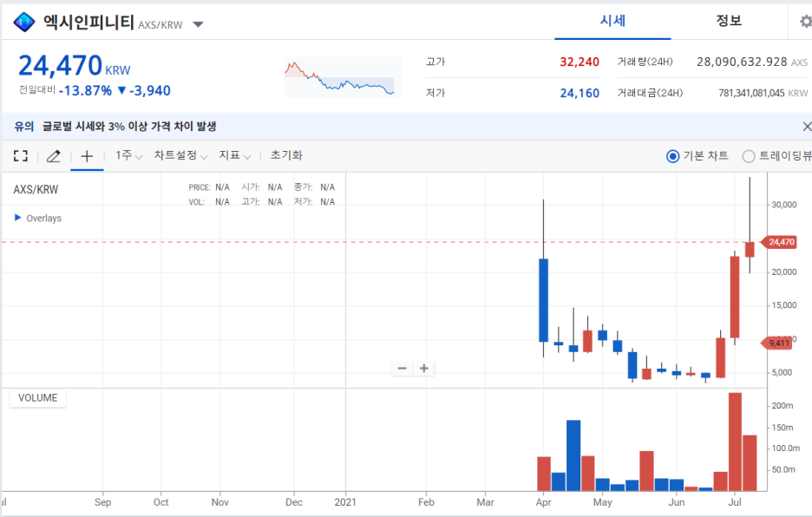Click the 2021 label on time axis
Image resolution: width=812 pixels, height=517 pixels.
[345, 502]
